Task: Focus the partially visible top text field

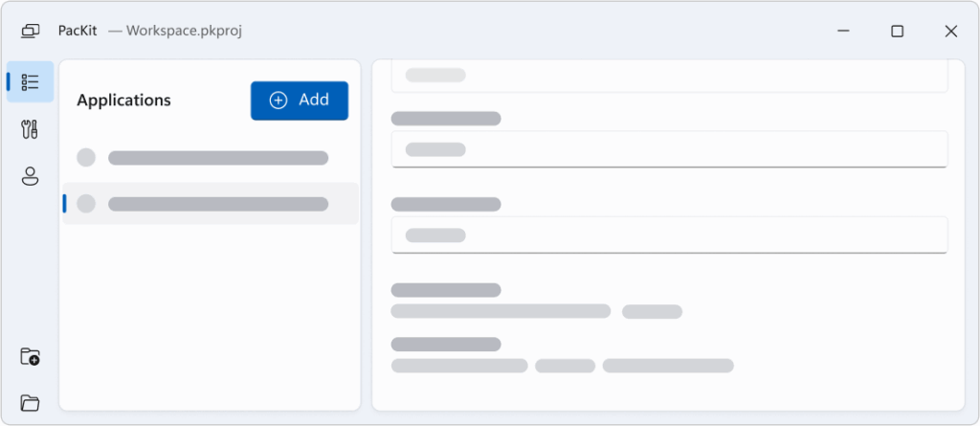Action: [x=669, y=76]
